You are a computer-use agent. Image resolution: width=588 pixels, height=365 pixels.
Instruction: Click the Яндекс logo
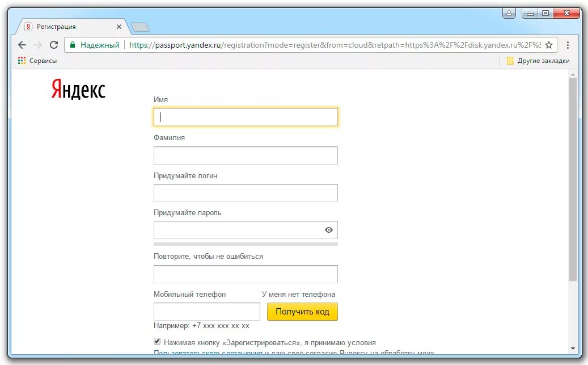(x=78, y=89)
